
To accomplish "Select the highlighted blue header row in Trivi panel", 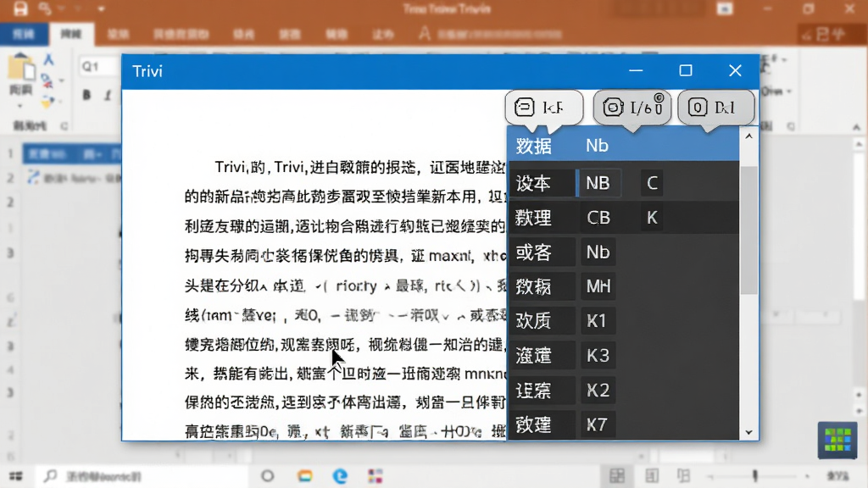I will click(623, 145).
